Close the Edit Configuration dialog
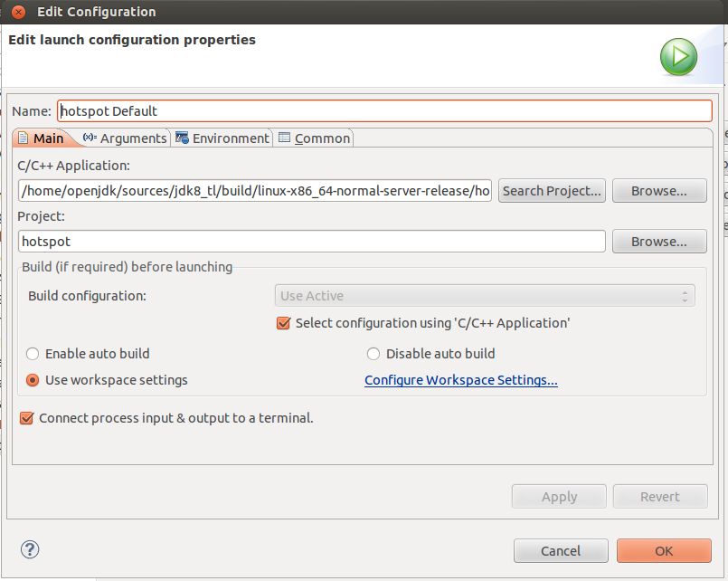This screenshot has height=581, width=728. click(18, 12)
